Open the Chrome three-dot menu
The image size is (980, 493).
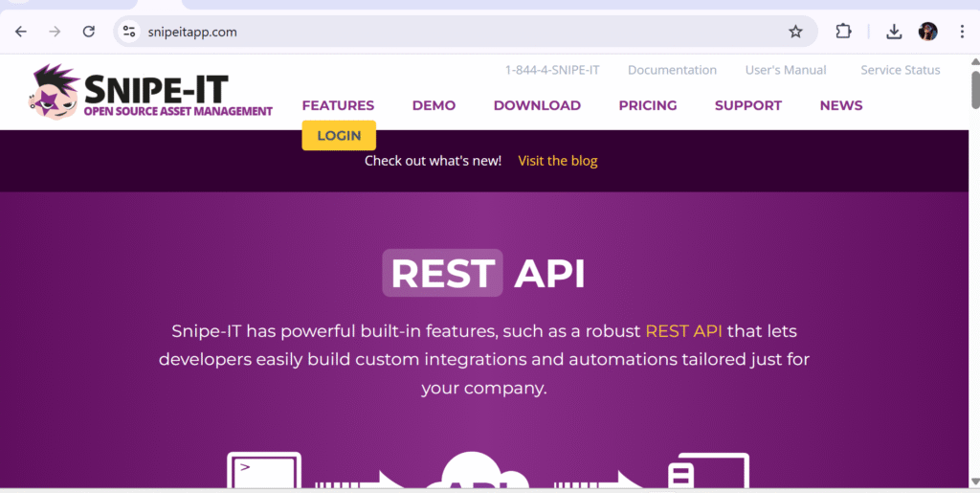pyautogui.click(x=963, y=32)
